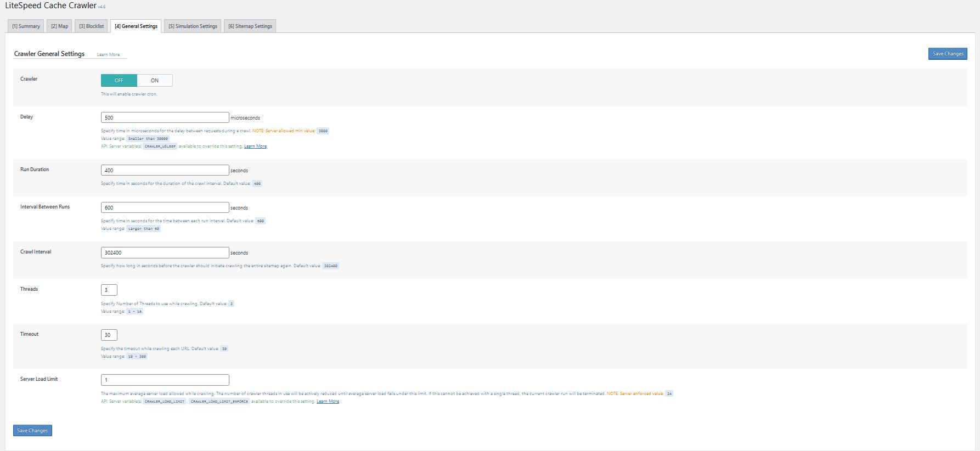Select the [4] General Settings tab

[x=136, y=26]
